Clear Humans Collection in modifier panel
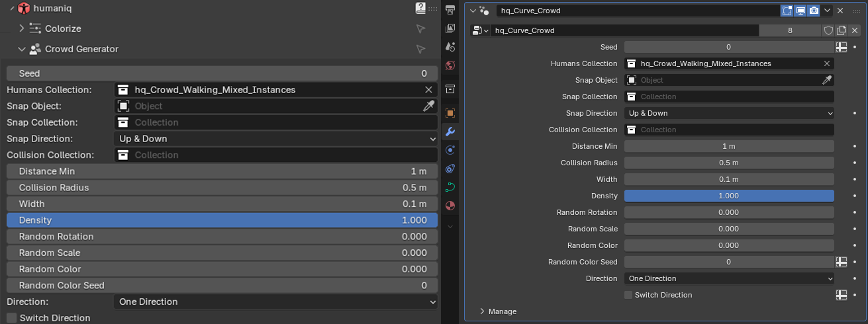868x324 pixels. point(827,63)
